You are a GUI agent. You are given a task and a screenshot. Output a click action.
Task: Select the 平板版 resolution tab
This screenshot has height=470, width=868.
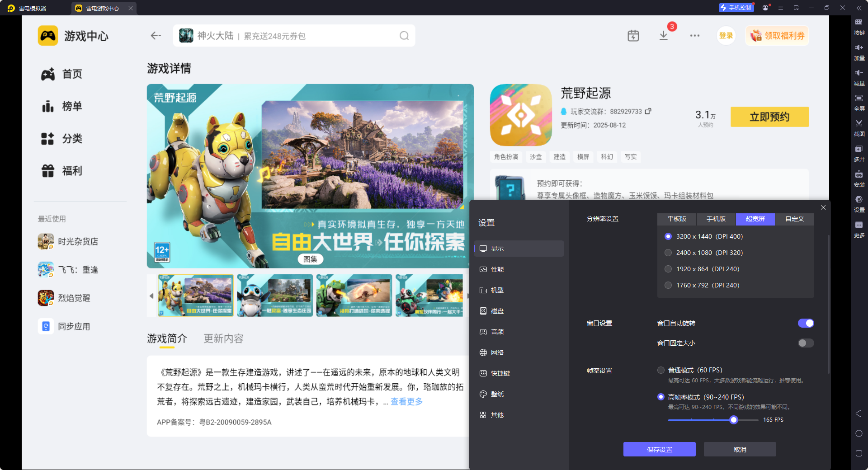pyautogui.click(x=677, y=219)
